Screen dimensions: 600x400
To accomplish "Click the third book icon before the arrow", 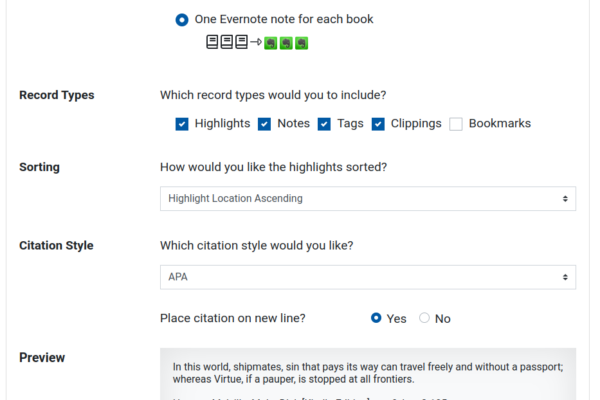I will click(241, 42).
